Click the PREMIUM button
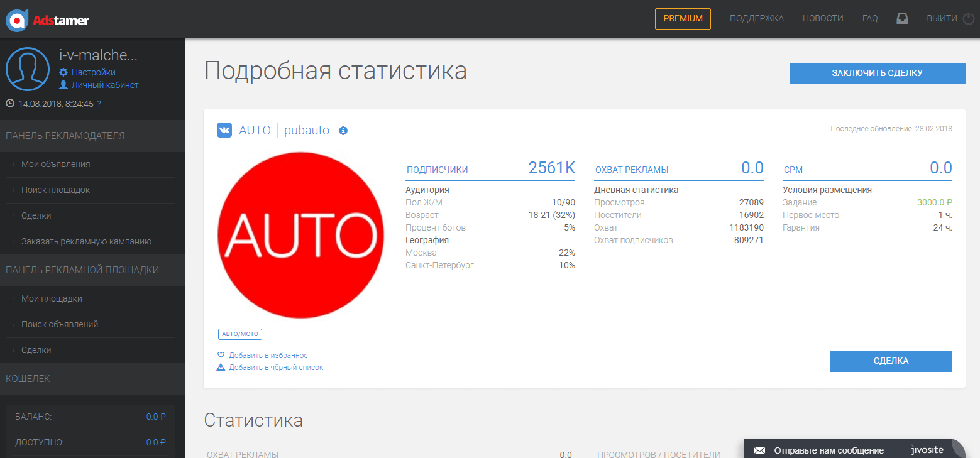The height and width of the screenshot is (458, 980). [x=683, y=18]
